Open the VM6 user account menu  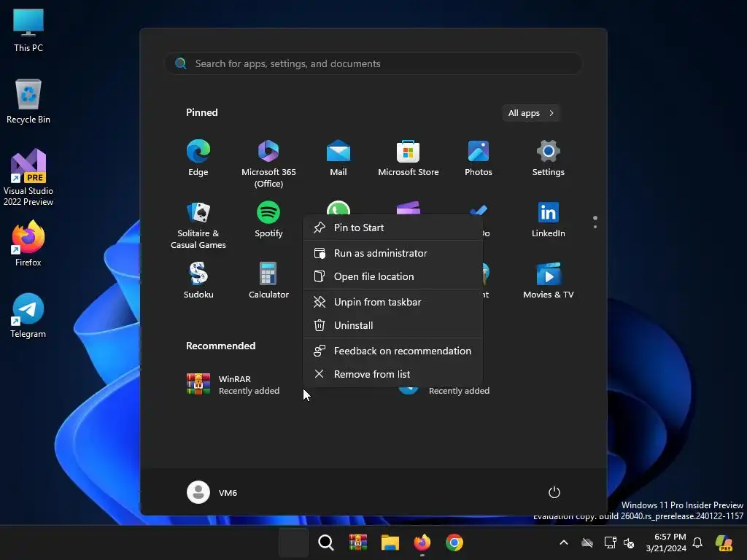[212, 492]
